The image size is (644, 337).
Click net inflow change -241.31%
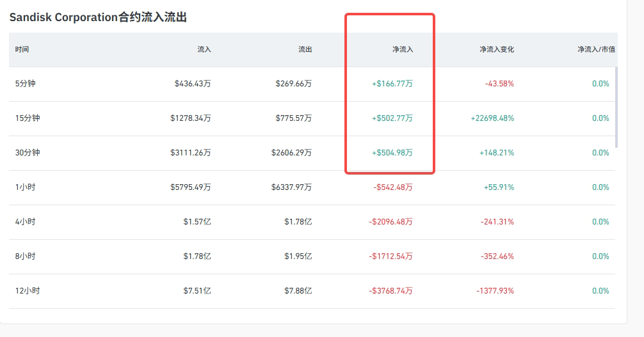(x=497, y=222)
